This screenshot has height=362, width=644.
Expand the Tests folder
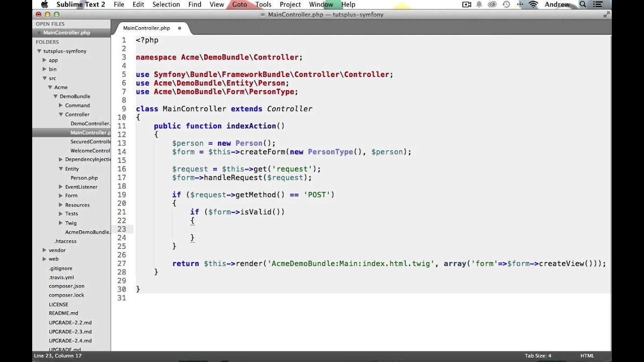coord(60,214)
